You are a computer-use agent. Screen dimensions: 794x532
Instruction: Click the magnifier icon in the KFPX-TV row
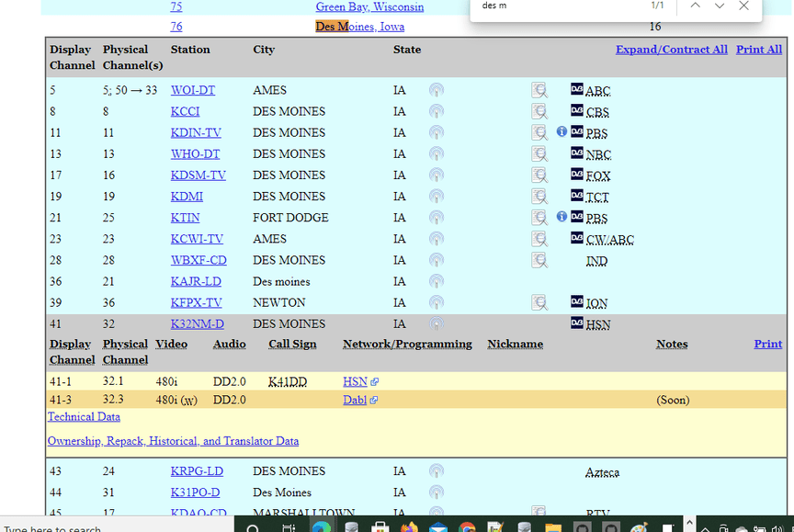539,302
